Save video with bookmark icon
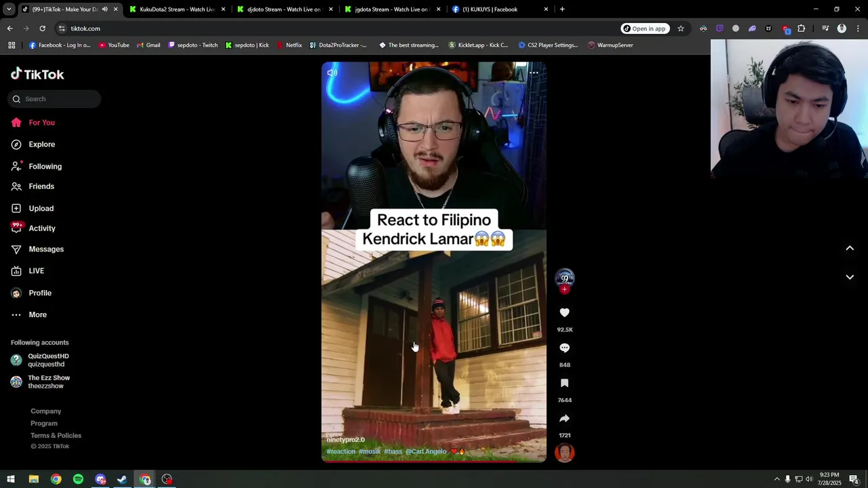 point(564,383)
